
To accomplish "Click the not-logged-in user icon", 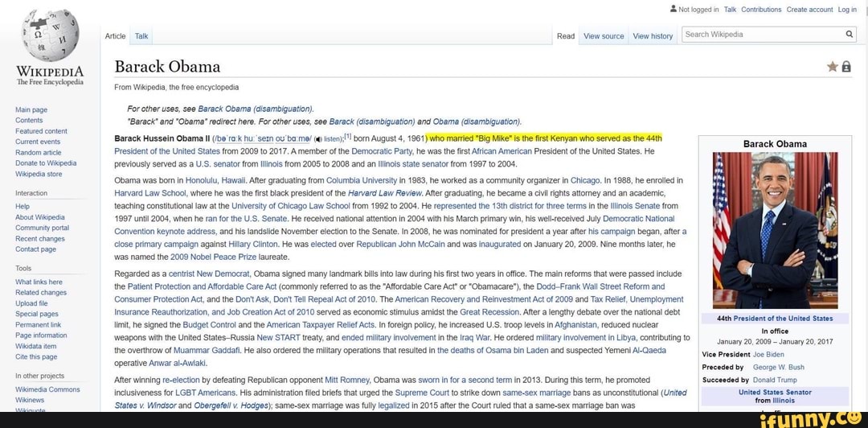I will coord(673,8).
